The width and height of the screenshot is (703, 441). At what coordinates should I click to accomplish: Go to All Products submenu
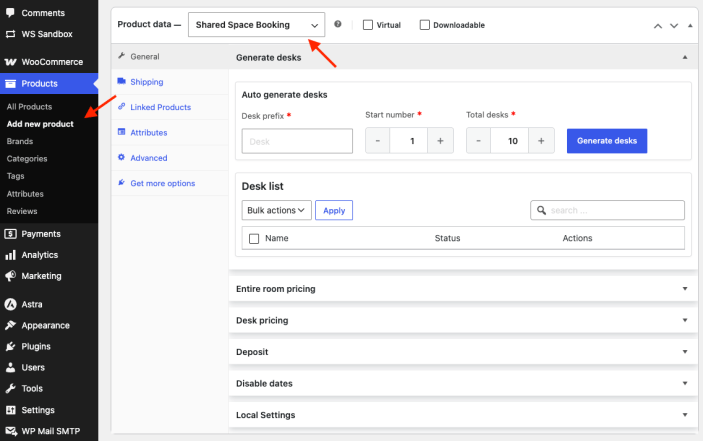29,107
